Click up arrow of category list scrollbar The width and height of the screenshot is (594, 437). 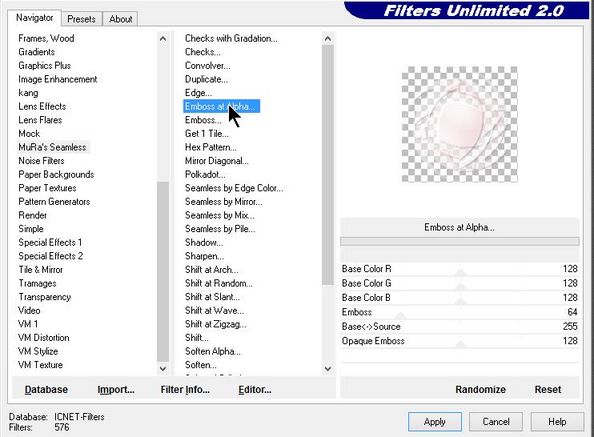point(163,38)
